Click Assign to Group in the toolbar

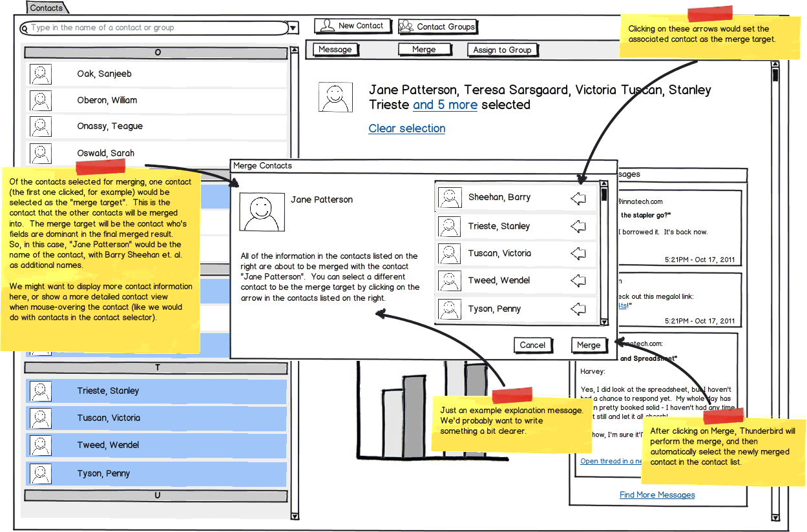502,50
